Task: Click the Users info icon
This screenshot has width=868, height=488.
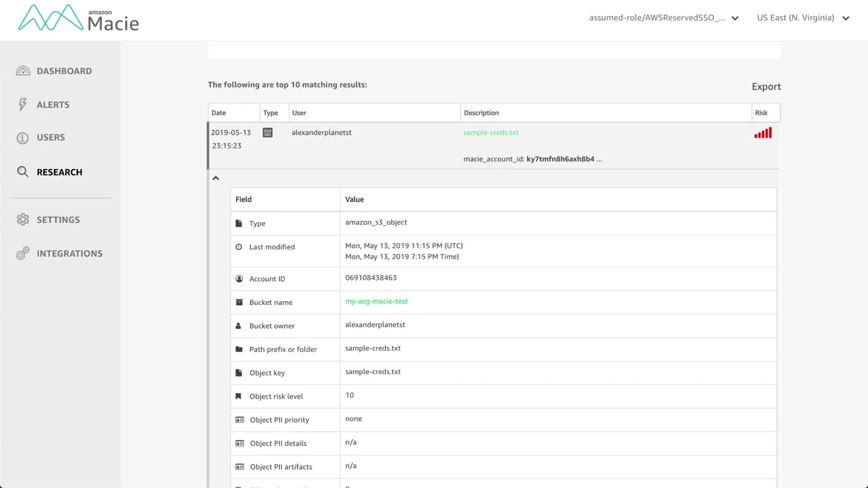Action: [23, 138]
